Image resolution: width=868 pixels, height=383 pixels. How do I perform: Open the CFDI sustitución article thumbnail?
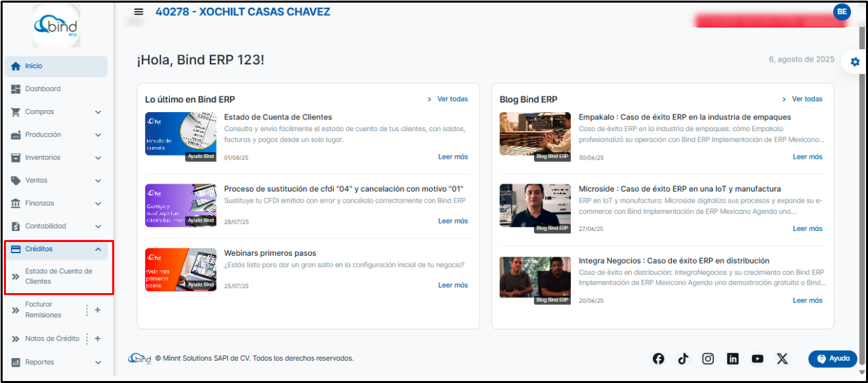181,205
